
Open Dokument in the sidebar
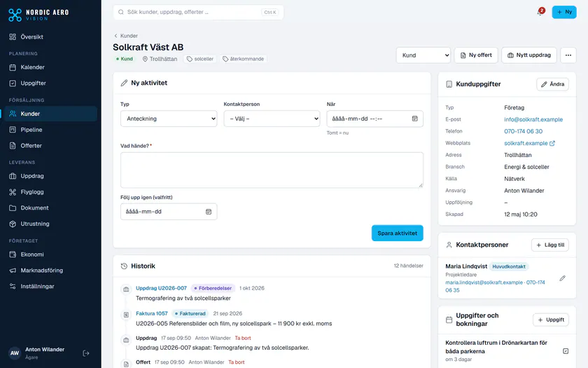49,207
